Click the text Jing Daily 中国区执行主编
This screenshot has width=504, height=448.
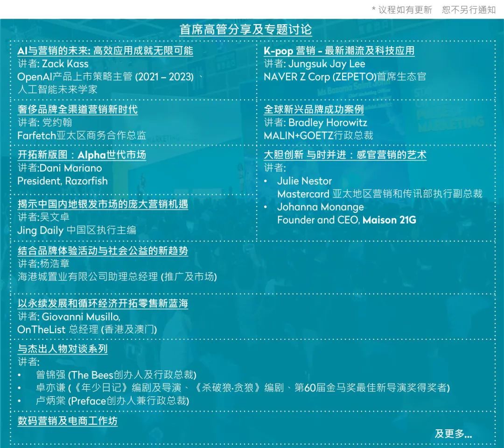[77, 230]
